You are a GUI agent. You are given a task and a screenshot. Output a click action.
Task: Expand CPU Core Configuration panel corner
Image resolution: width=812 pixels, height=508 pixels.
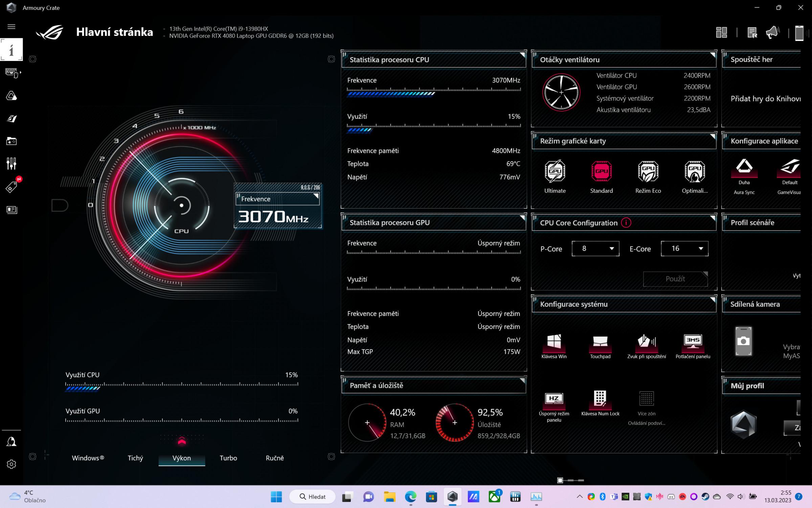(713, 218)
